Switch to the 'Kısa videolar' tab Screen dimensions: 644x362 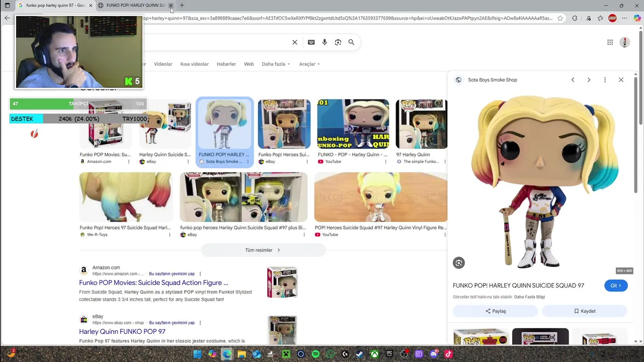[x=194, y=64]
